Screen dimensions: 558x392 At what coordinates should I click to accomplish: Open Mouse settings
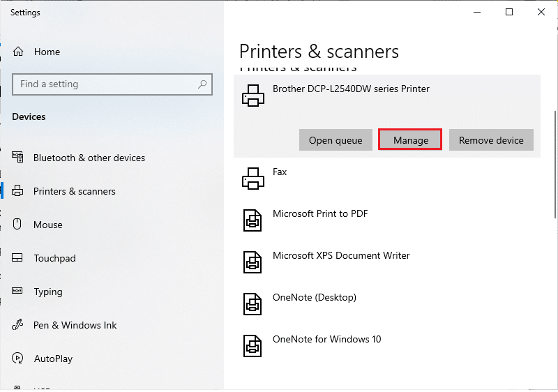click(x=112, y=225)
